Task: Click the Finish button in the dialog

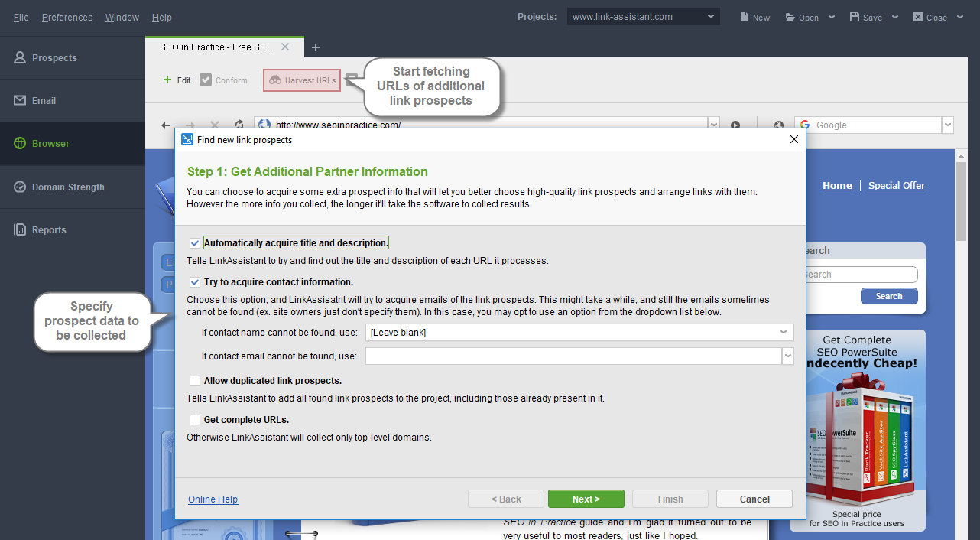Action: (670, 499)
